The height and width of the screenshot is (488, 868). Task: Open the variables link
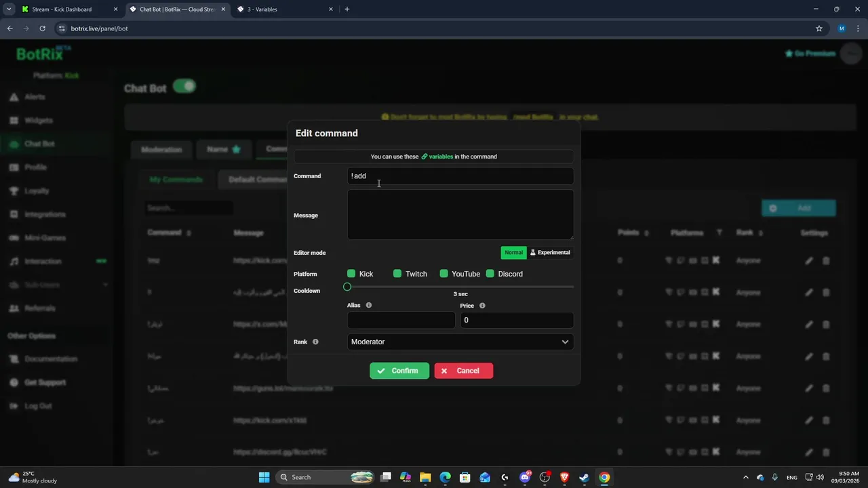click(x=437, y=157)
